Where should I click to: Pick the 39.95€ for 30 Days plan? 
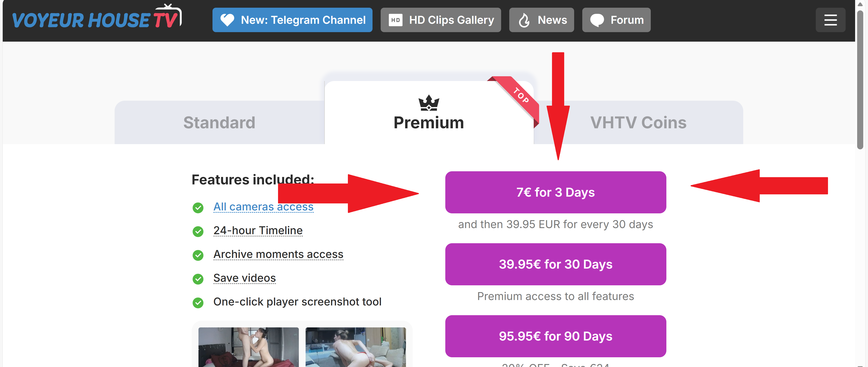click(x=555, y=264)
